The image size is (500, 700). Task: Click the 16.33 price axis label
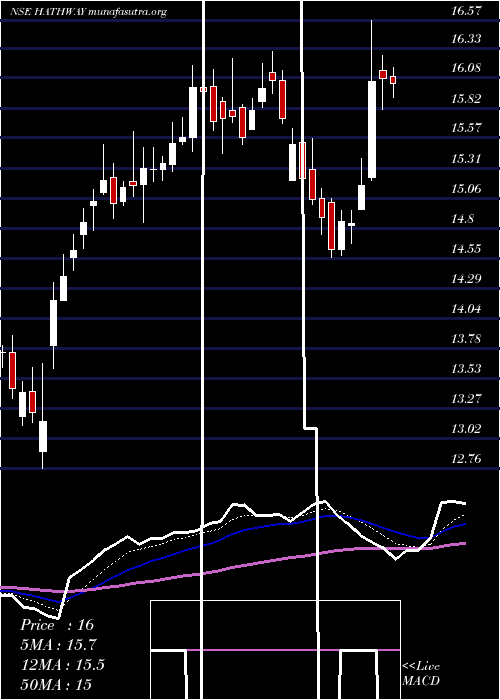tap(466, 39)
